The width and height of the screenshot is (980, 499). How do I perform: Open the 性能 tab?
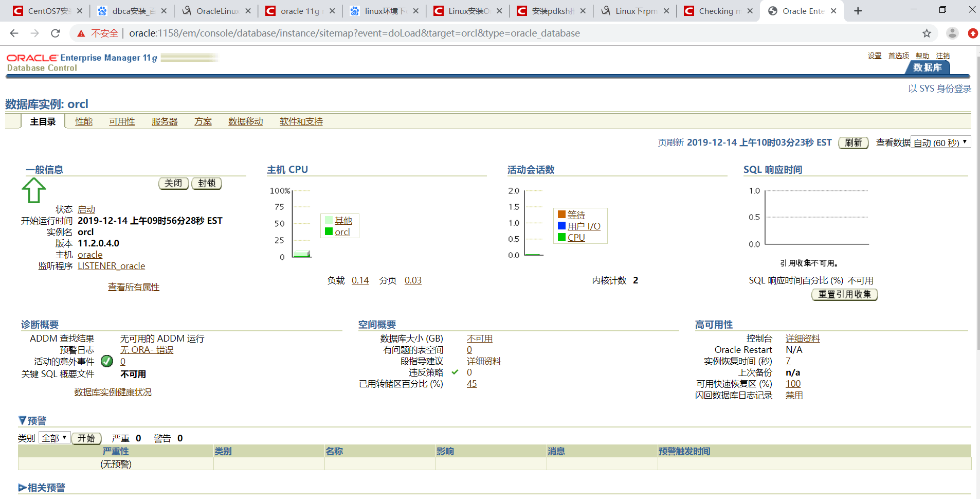coord(84,121)
